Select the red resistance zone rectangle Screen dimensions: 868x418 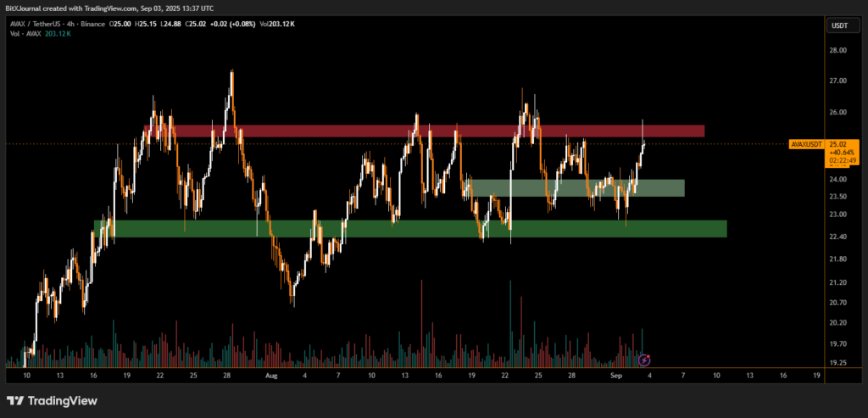(x=424, y=131)
